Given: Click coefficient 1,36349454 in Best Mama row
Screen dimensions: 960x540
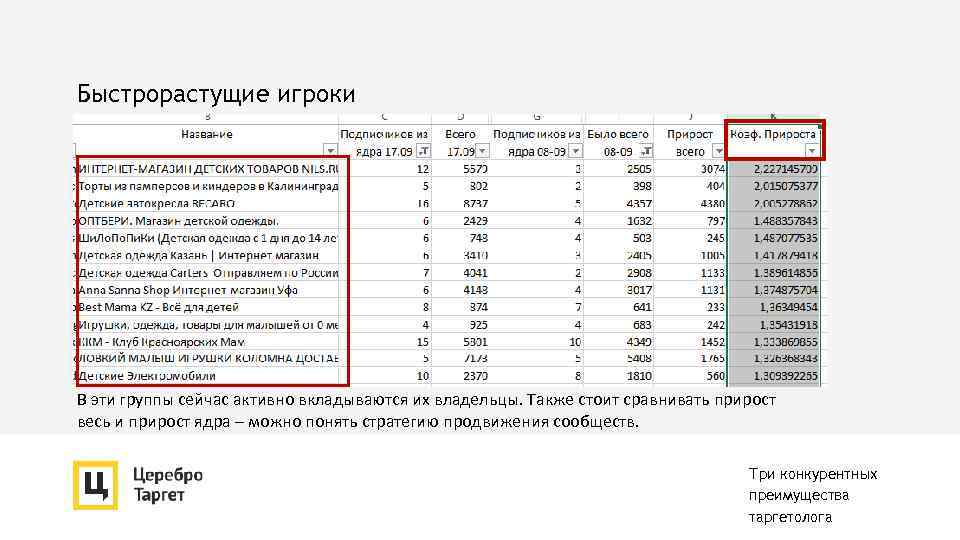Looking at the screenshot, I should point(789,307).
